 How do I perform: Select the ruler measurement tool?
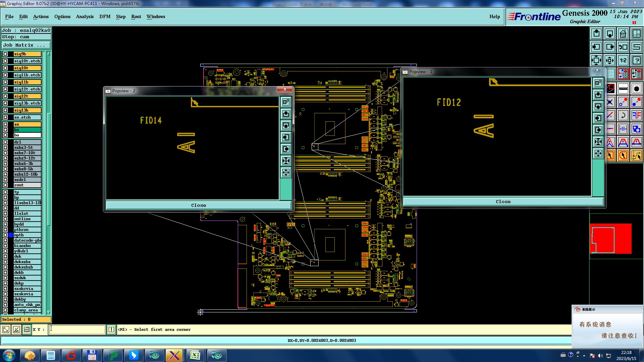(623, 89)
